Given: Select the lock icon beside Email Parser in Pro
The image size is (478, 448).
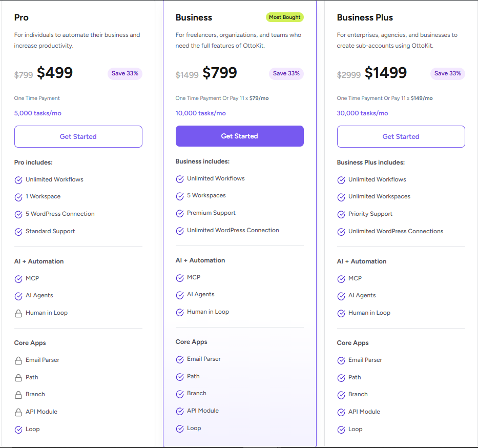Looking at the screenshot, I should tap(18, 360).
